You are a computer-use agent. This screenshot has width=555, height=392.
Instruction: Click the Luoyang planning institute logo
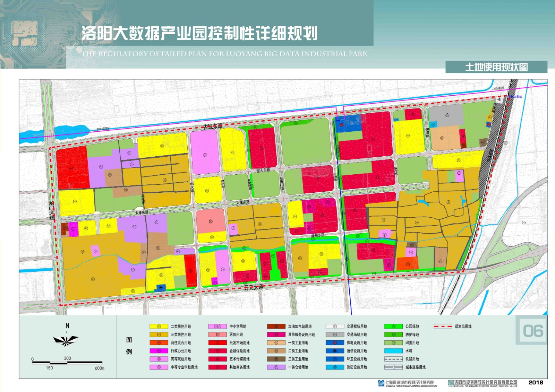coord(451,383)
